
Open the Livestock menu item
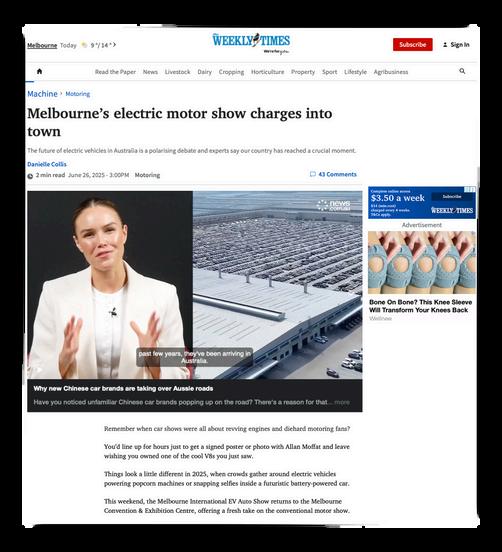[x=177, y=72]
